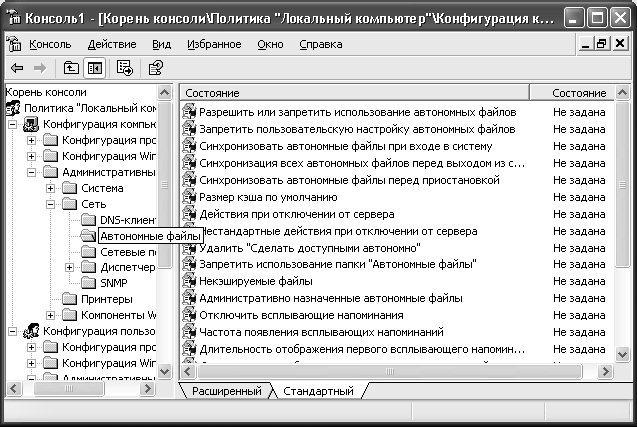Image resolution: width=637 pixels, height=427 pixels.
Task: Click the Up one level toolbar icon
Action: click(x=71, y=68)
